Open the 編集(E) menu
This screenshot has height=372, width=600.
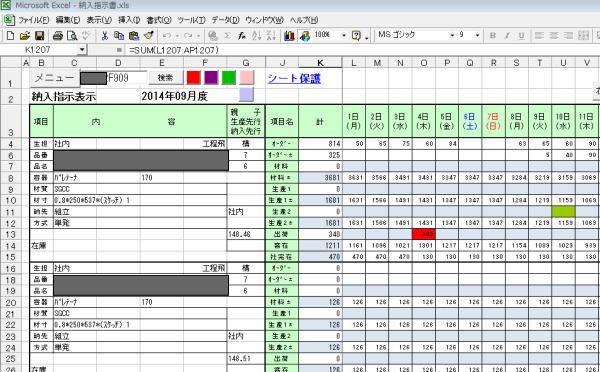(x=68, y=20)
